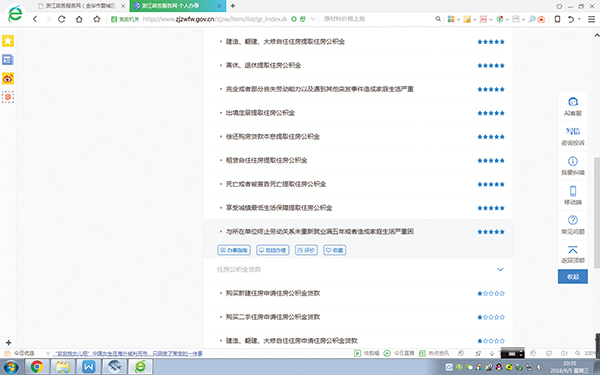Open the Windows Start button
This screenshot has height=375, width=600.
click(10, 367)
